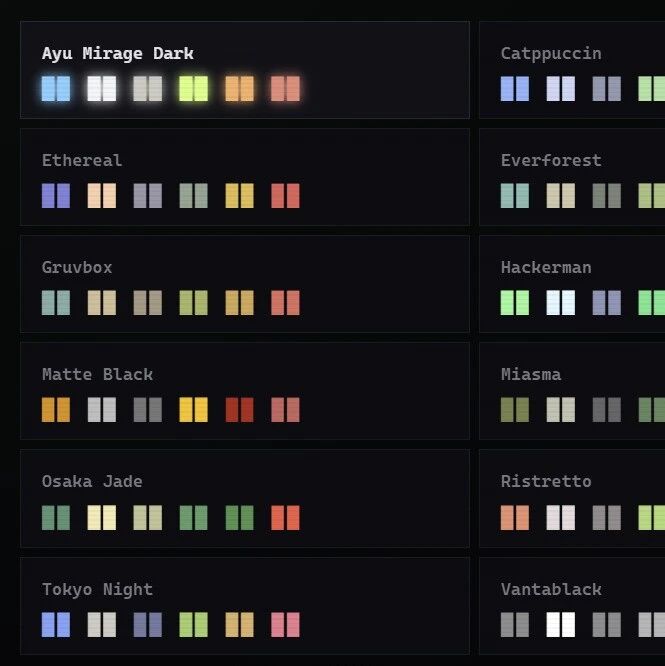
Task: Switch to the Everforest theme
Action: [x=572, y=177]
